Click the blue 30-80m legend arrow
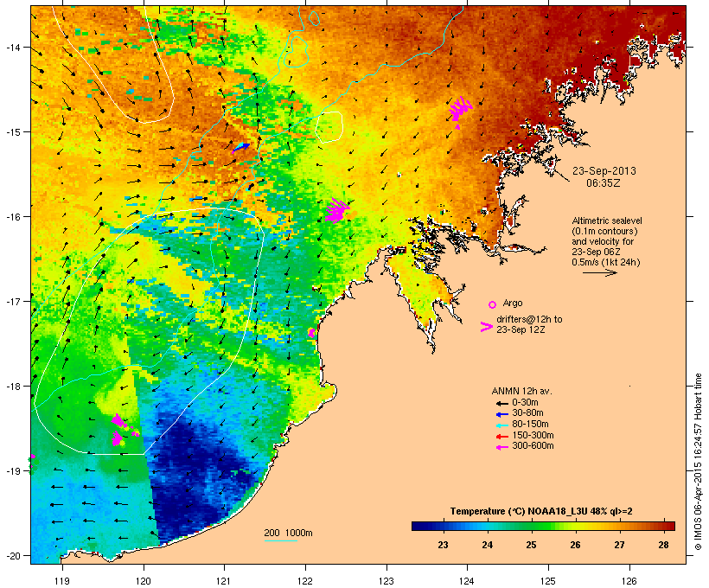 (x=501, y=414)
